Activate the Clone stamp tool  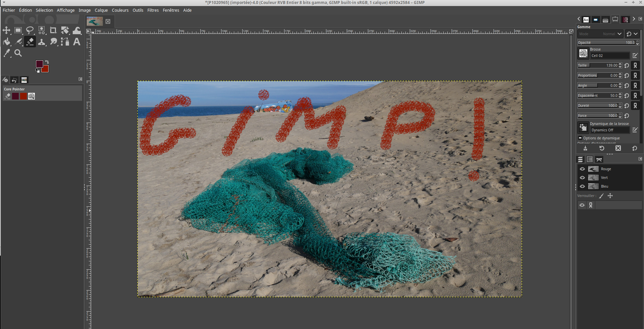42,42
